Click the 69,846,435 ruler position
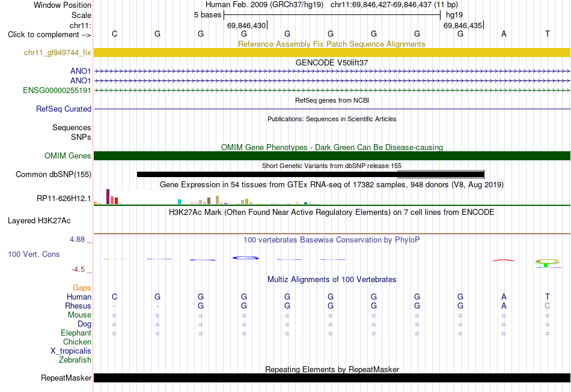This screenshot has height=392, width=571. (x=463, y=25)
